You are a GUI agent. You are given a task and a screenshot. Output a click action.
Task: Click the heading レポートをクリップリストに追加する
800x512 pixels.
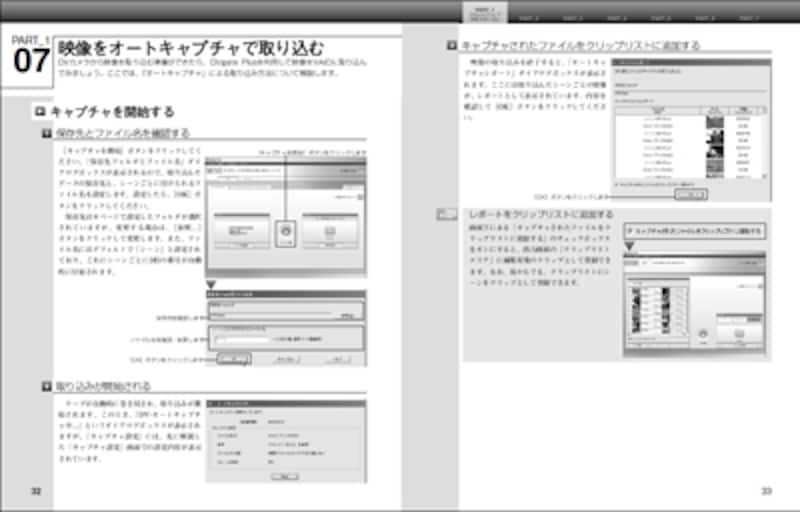click(x=541, y=214)
